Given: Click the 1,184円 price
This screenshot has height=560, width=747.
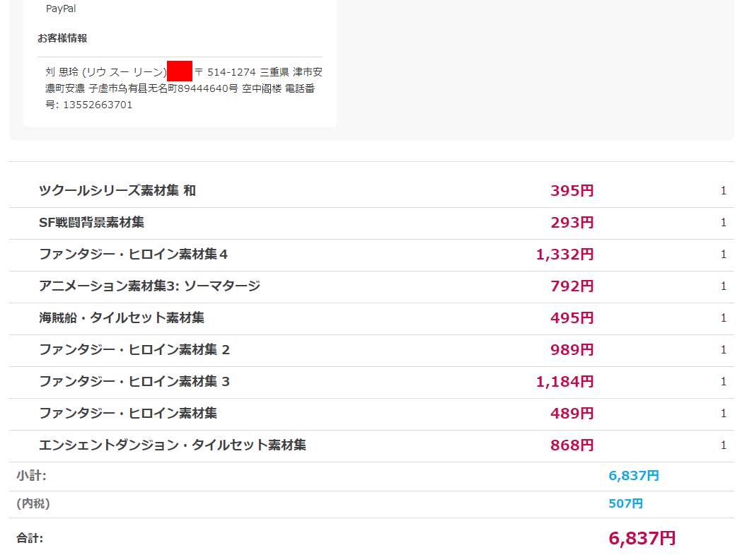Looking at the screenshot, I should pyautogui.click(x=565, y=382).
